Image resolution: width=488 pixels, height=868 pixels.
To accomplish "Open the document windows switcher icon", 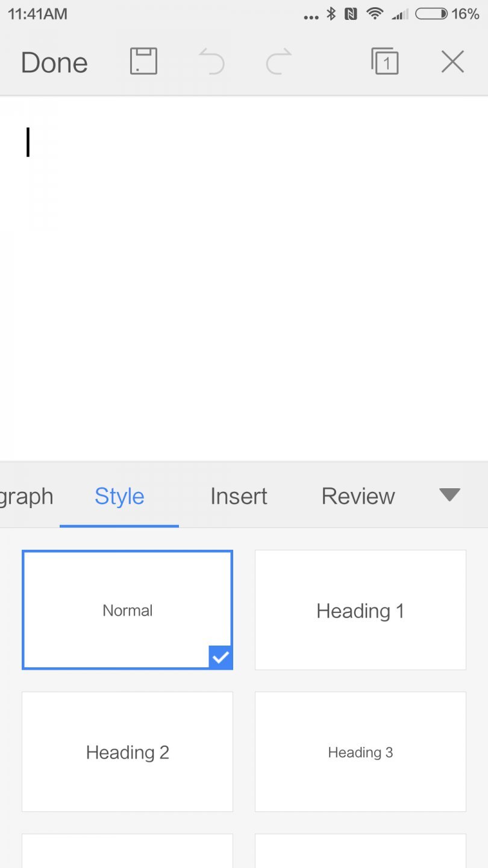I will (x=385, y=61).
